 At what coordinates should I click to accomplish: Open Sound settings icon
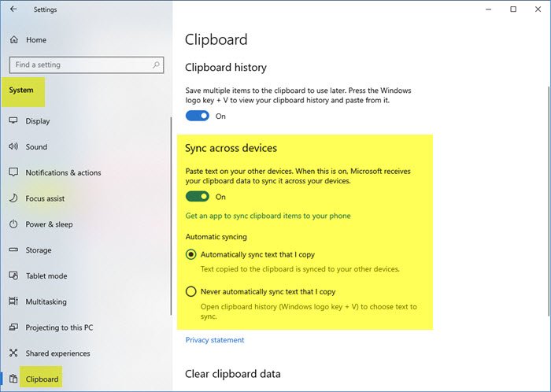(x=13, y=147)
